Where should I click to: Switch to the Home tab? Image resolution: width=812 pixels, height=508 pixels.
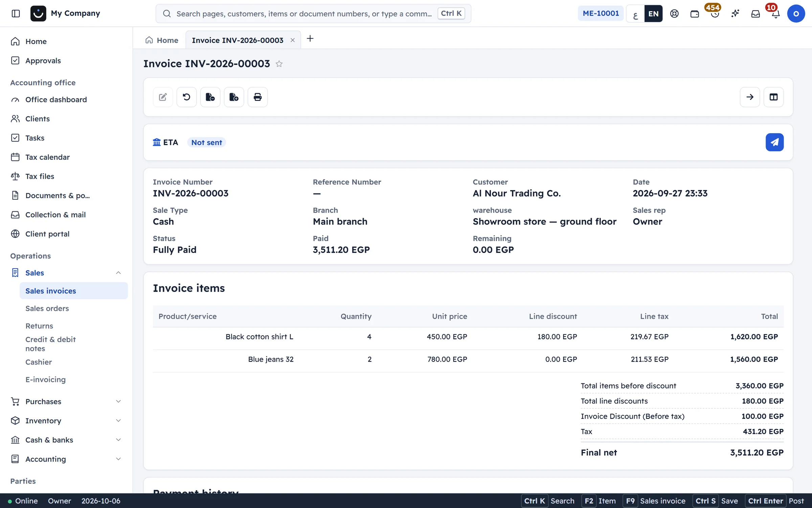click(162, 40)
